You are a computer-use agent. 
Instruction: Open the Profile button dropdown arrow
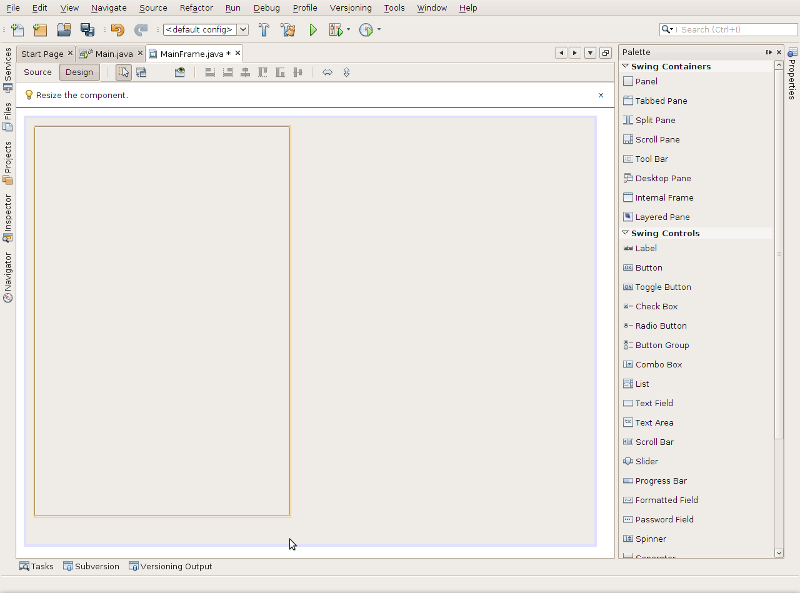click(x=379, y=30)
